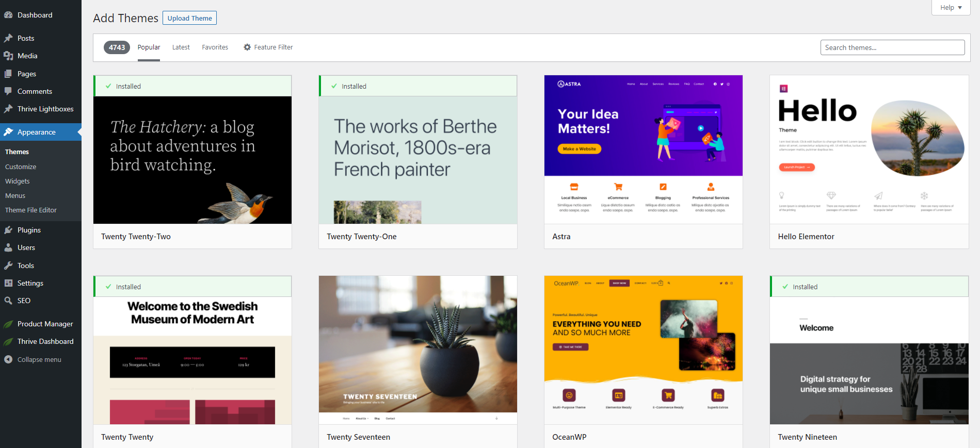Image resolution: width=980 pixels, height=448 pixels.
Task: Open the Dashboard menu label
Action: coord(35,15)
